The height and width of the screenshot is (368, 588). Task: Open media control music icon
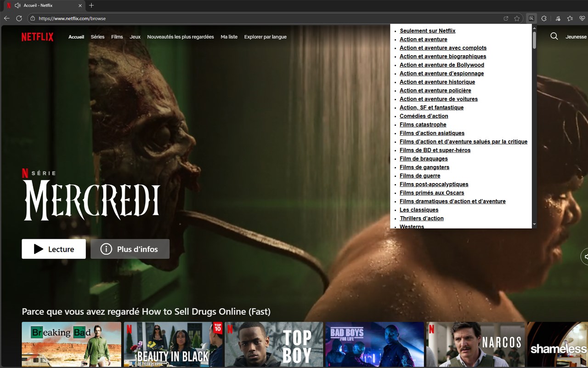click(x=558, y=18)
